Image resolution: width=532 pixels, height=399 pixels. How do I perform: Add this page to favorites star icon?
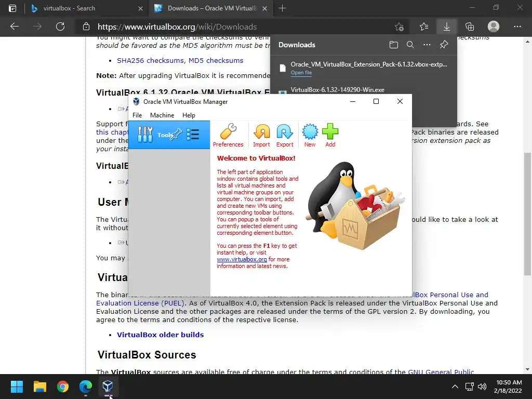[x=400, y=27]
